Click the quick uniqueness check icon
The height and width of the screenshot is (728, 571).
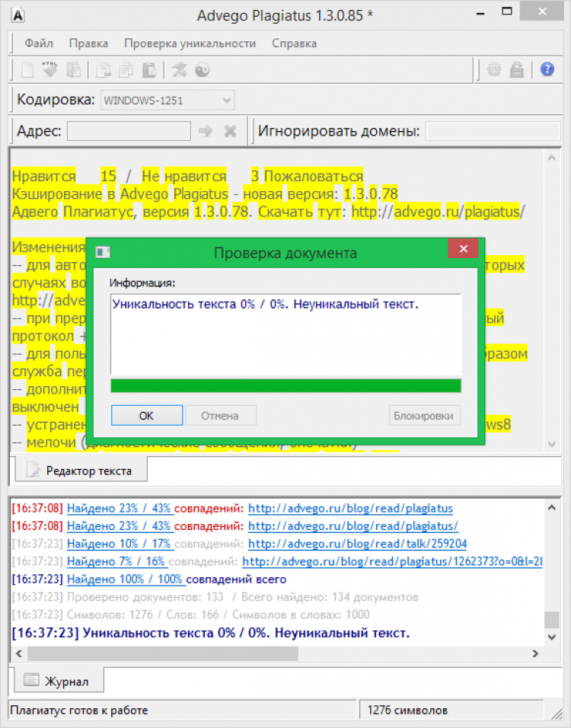click(x=179, y=70)
